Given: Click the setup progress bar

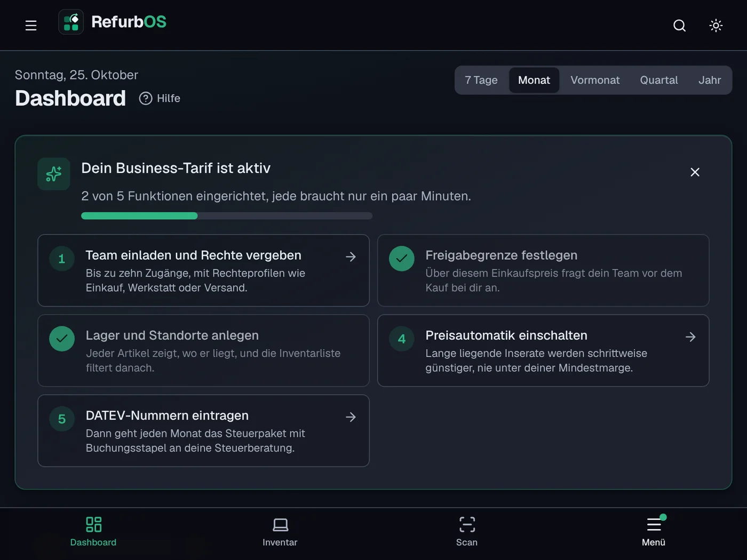Looking at the screenshot, I should [x=227, y=216].
